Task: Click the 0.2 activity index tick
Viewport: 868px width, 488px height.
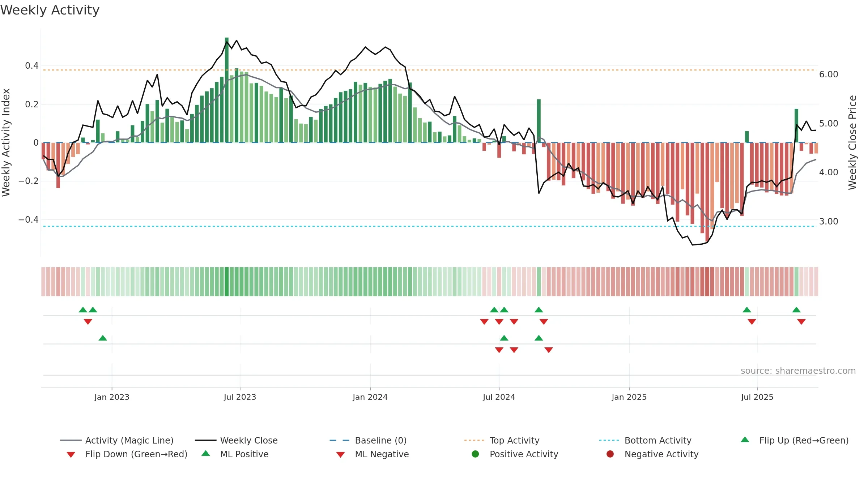Action: click(32, 104)
